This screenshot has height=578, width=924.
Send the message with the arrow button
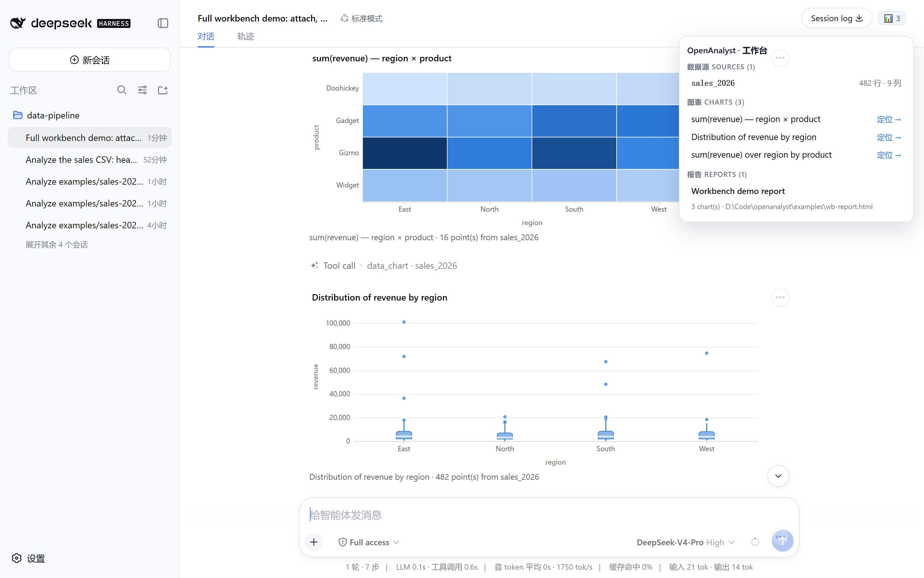coord(782,540)
